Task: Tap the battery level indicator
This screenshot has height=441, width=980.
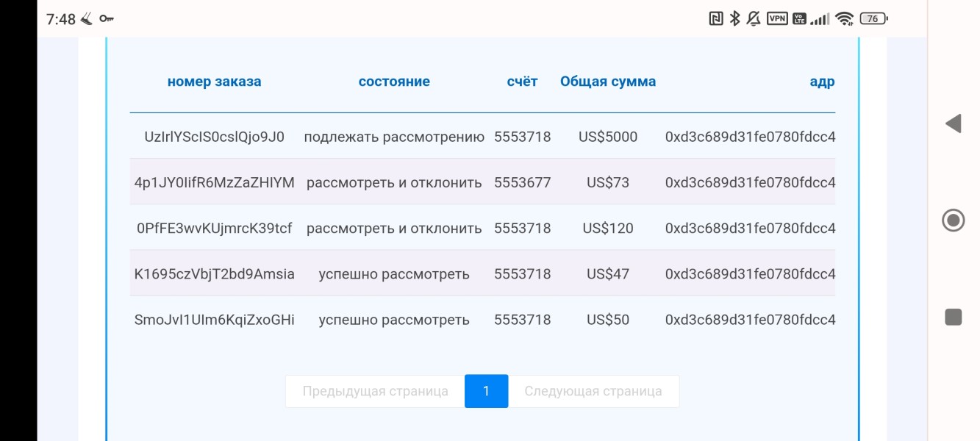Action: 873,19
